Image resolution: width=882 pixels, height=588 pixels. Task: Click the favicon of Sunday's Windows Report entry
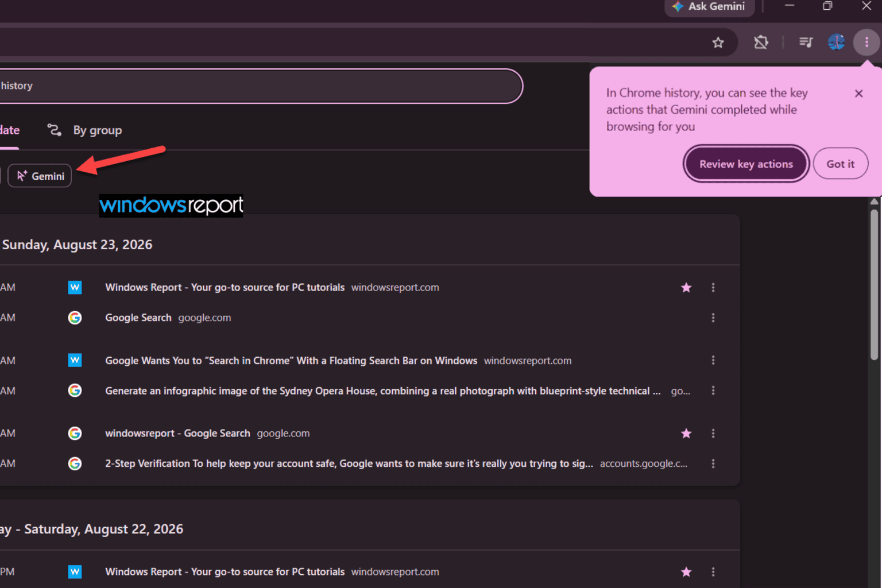pyautogui.click(x=75, y=287)
